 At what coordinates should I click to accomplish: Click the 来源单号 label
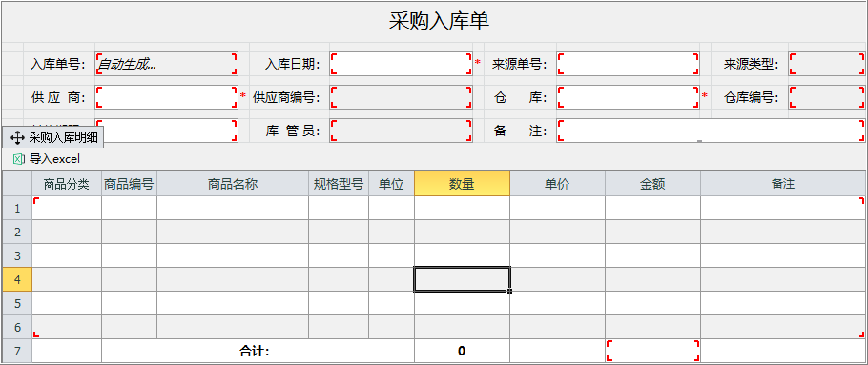(520, 64)
